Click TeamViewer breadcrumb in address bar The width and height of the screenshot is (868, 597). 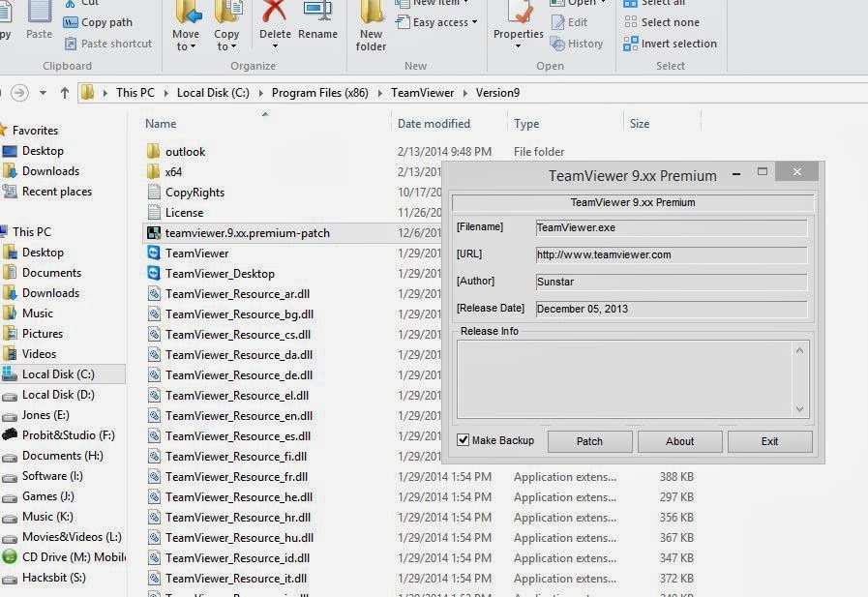pyautogui.click(x=422, y=92)
